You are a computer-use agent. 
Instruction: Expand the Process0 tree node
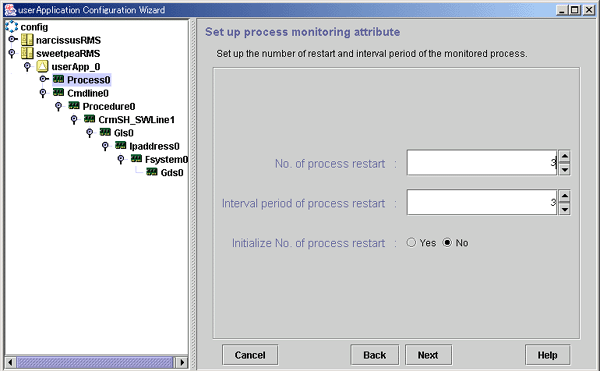point(44,79)
